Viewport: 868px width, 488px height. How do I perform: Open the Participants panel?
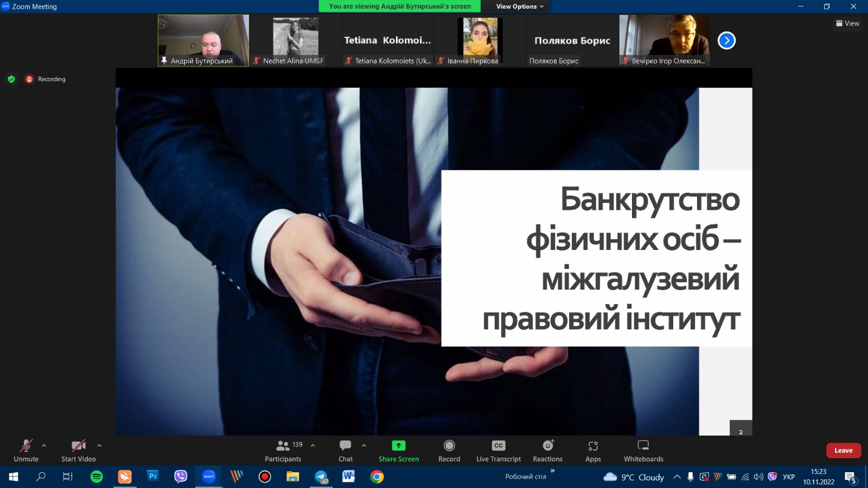click(283, 451)
